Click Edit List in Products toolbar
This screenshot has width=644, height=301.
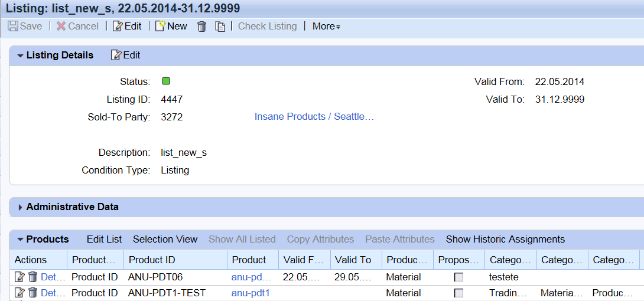click(x=105, y=239)
